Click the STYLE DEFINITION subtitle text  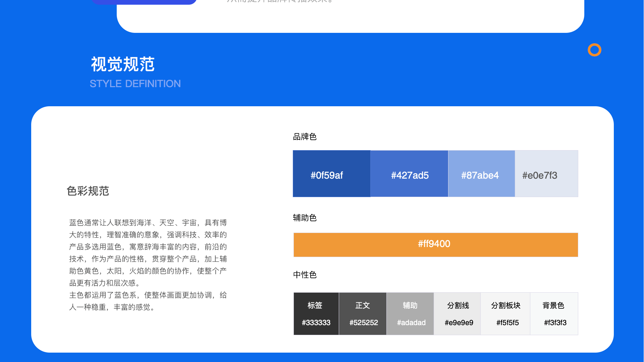135,83
